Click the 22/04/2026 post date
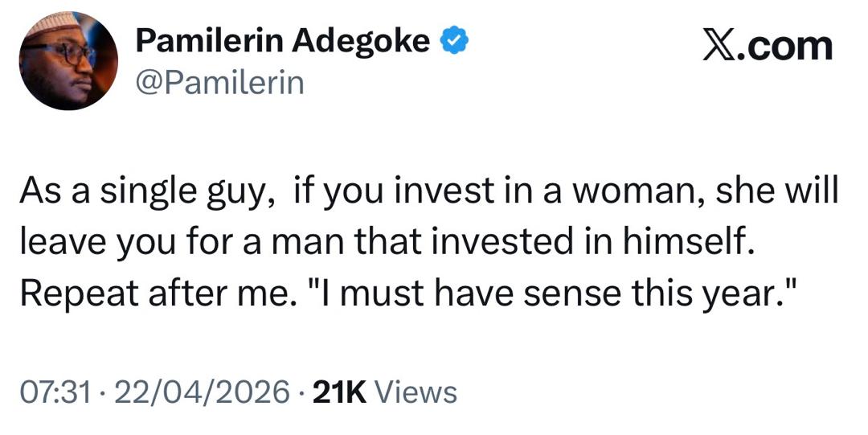 pyautogui.click(x=202, y=392)
